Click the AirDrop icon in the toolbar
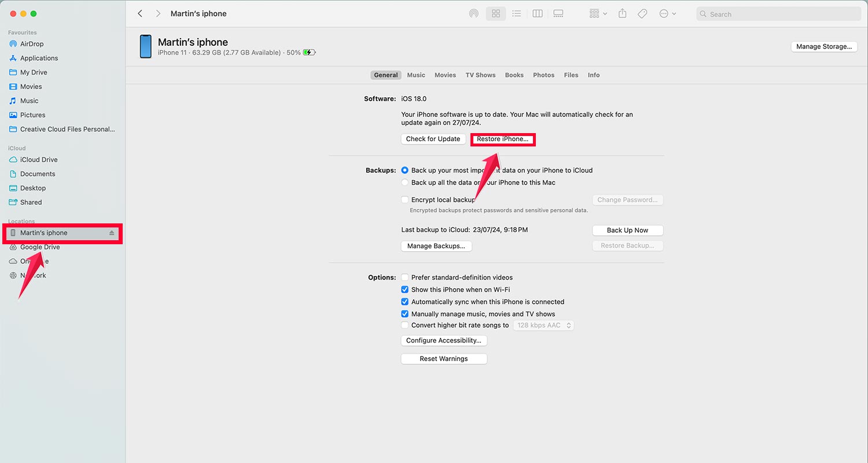This screenshot has height=463, width=868. coord(474,13)
